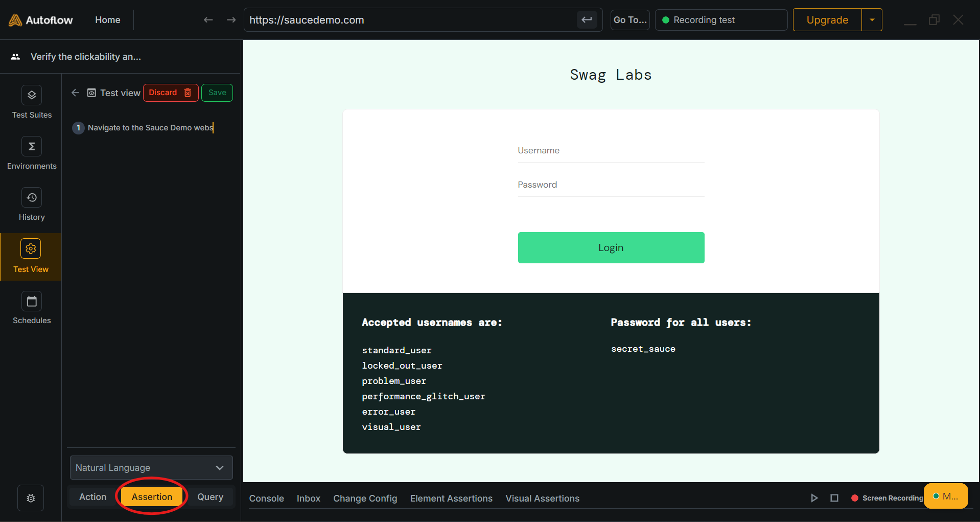The width and height of the screenshot is (980, 522).
Task: Open the Schedules sidebar icon
Action: click(32, 301)
